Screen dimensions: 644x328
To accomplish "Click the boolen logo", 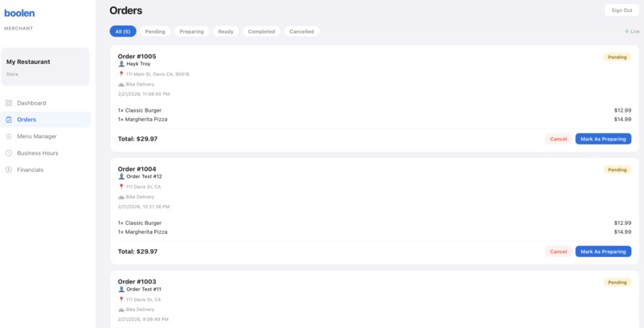I will point(19,13).
